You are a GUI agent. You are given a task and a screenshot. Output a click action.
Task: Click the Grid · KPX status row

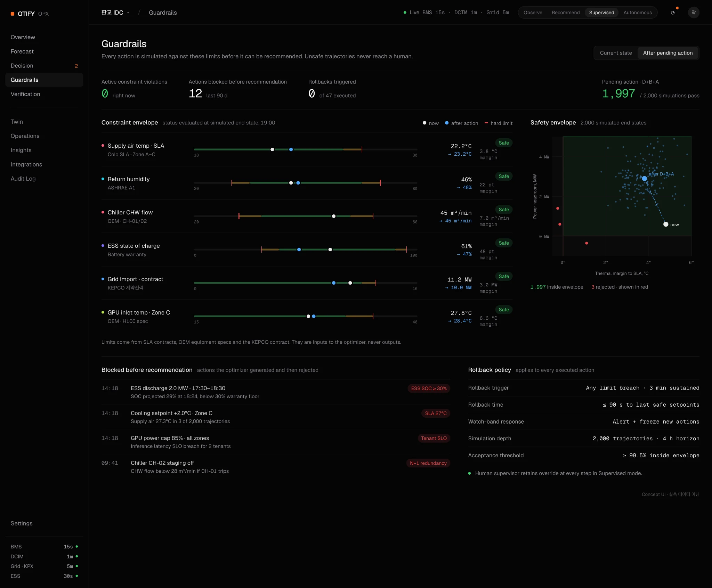pos(44,566)
